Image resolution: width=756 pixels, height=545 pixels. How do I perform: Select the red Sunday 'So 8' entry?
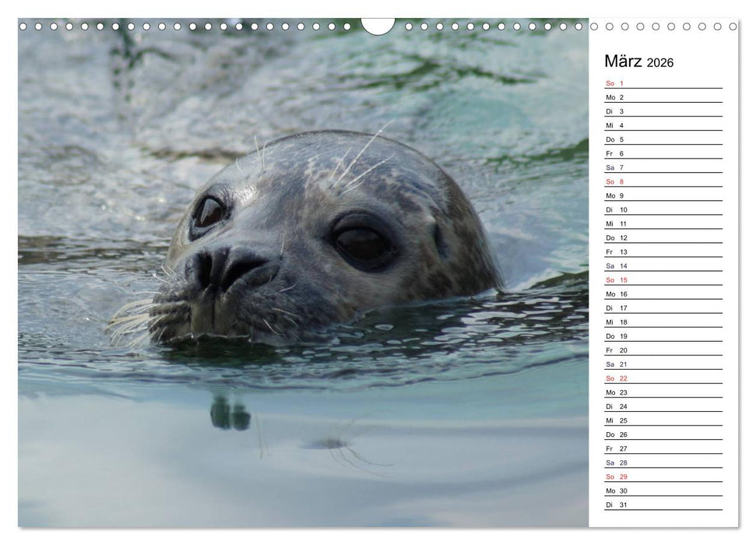[x=615, y=181]
